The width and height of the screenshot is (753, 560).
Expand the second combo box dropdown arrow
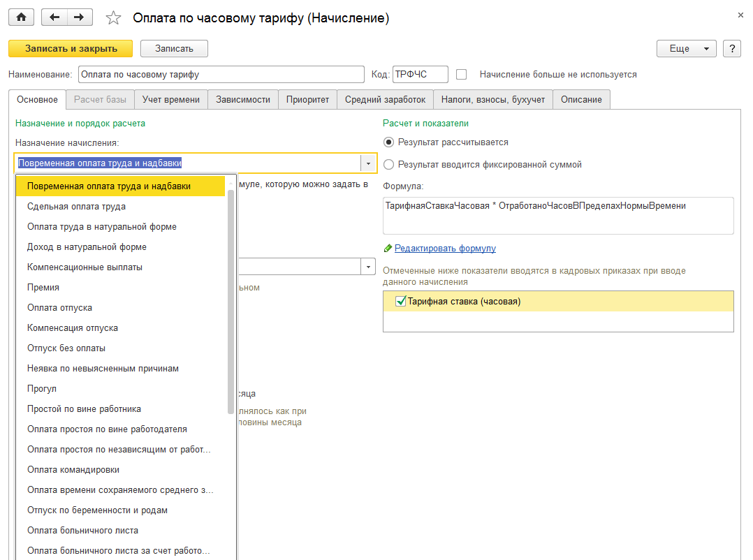tap(368, 267)
